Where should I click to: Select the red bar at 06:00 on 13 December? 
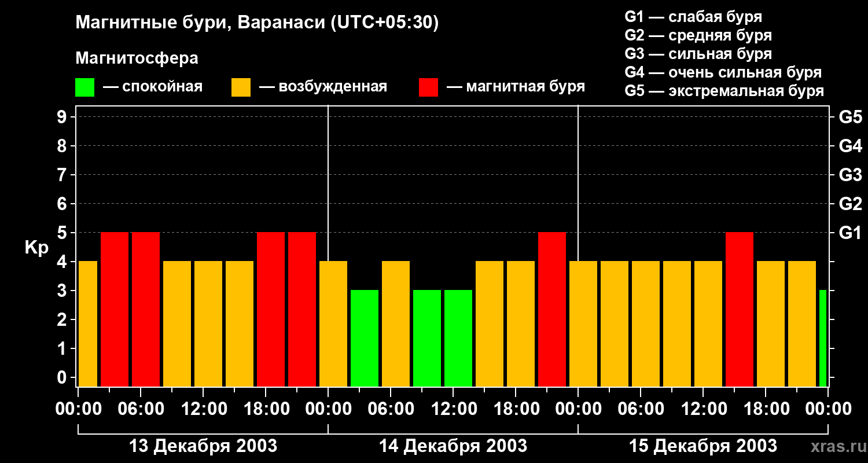[x=146, y=309]
